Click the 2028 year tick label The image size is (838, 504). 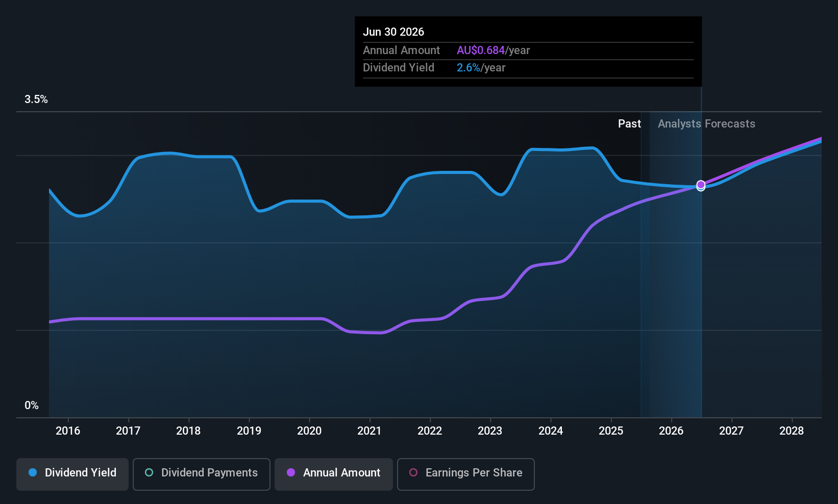pyautogui.click(x=792, y=431)
